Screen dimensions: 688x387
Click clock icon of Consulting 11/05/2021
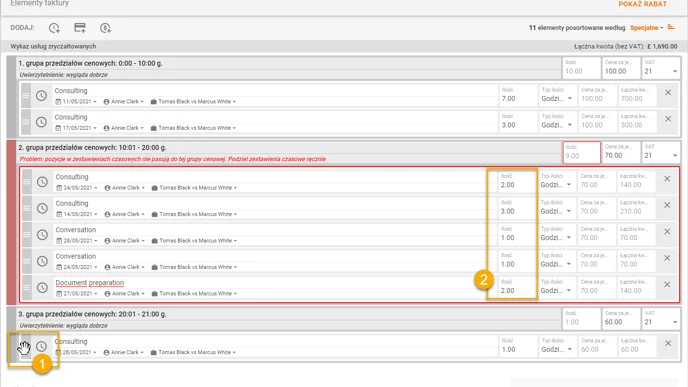coord(41,95)
